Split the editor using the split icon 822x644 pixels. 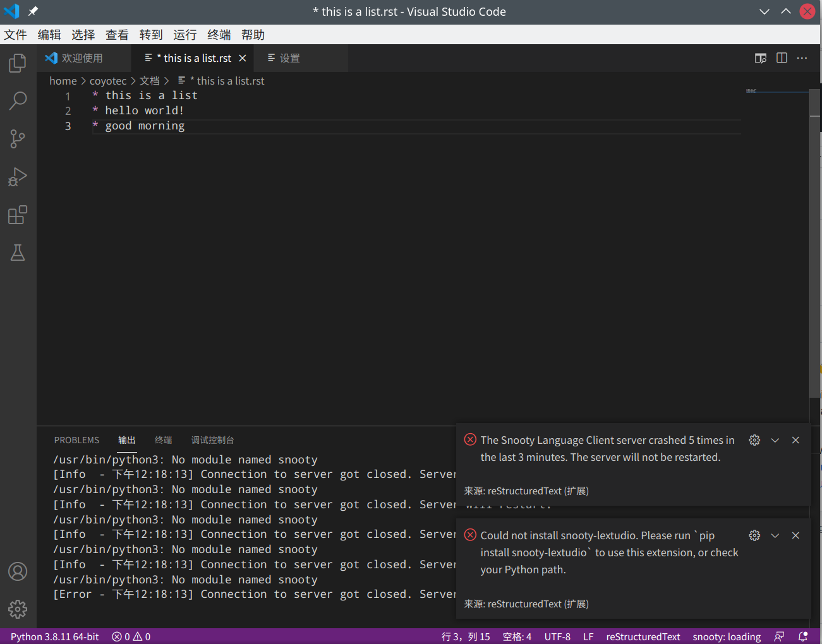click(x=781, y=57)
